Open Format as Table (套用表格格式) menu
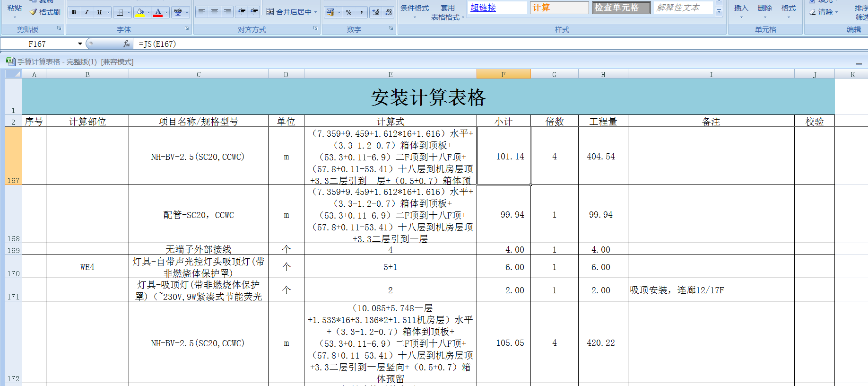Image resolution: width=868 pixels, height=386 pixels. (448, 13)
